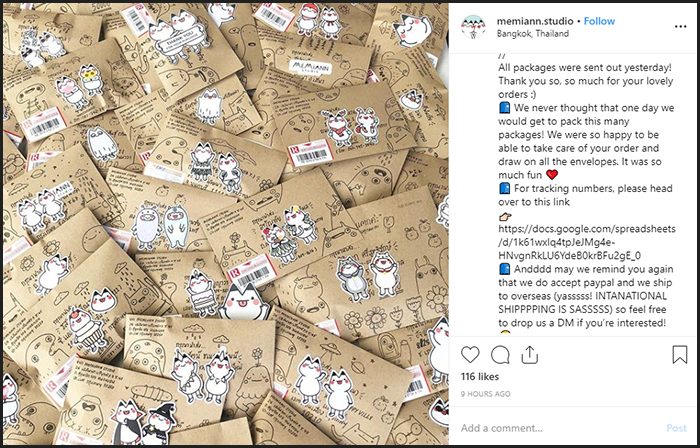Open the Google spreadsheets tracking link

pyautogui.click(x=587, y=242)
